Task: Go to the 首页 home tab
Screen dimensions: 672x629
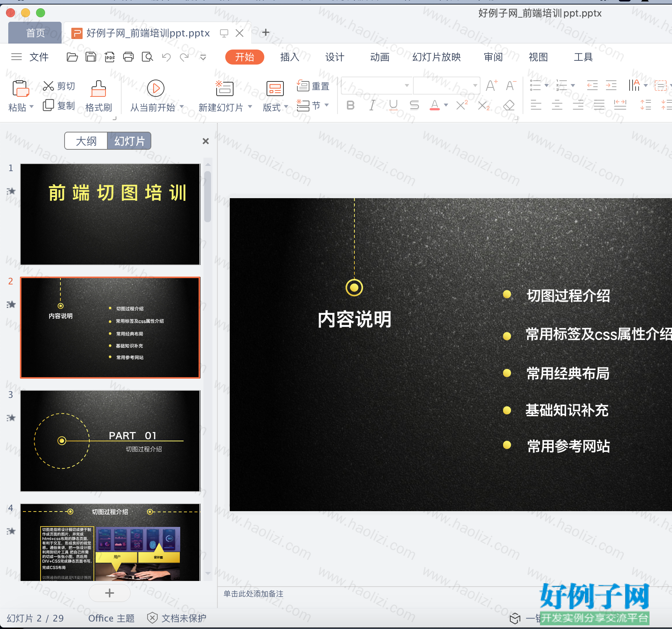Action: 35,33
